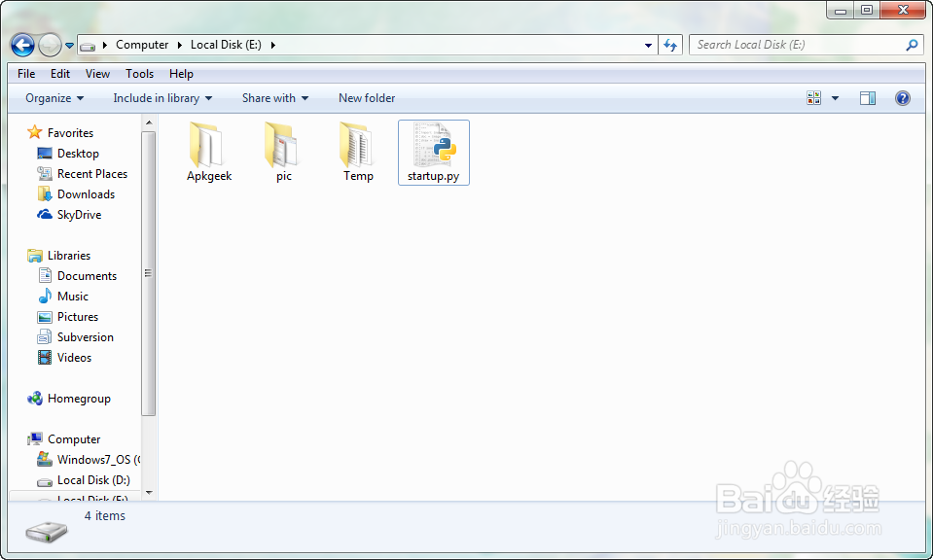Click navigation pane scroll down arrow
This screenshot has width=933, height=560.
click(149, 493)
